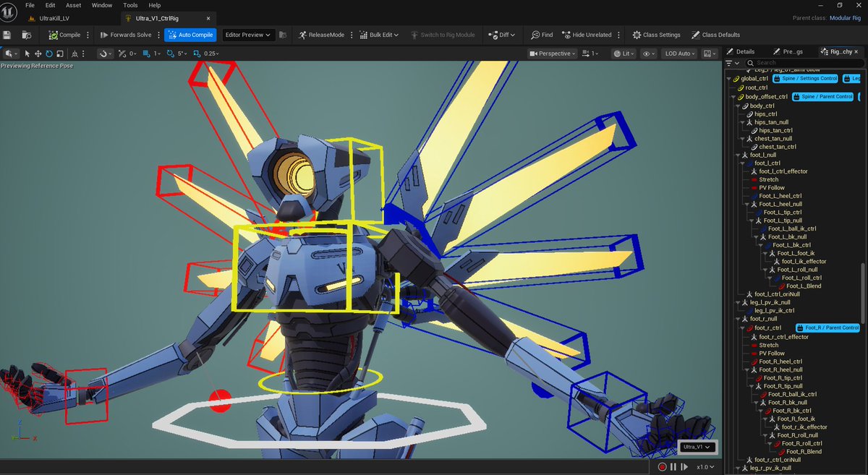The width and height of the screenshot is (868, 475).
Task: Click the Spine / Settings Control tag
Action: (x=806, y=78)
